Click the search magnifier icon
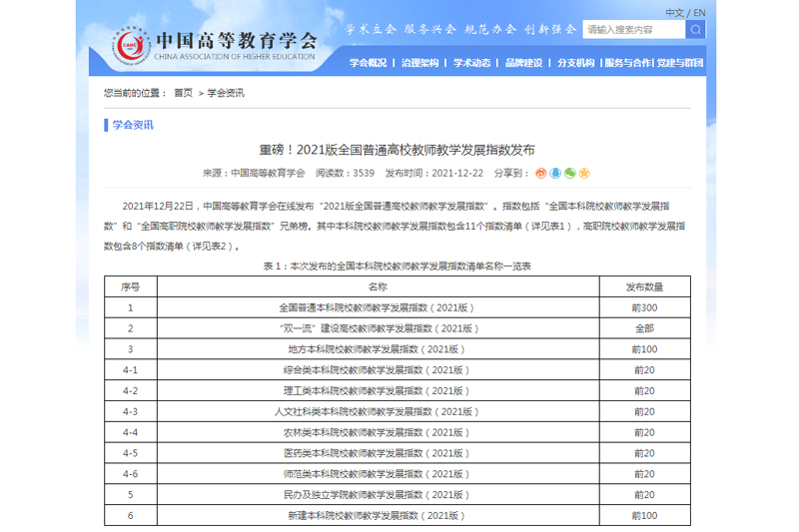The image size is (799, 532). 694,30
